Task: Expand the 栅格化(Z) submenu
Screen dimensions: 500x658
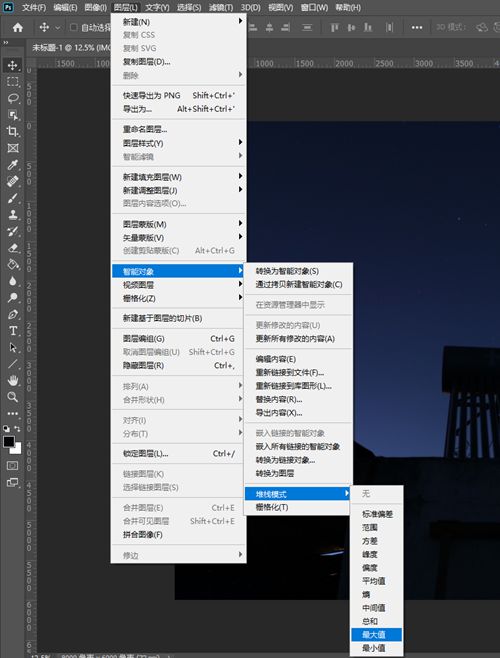Action: click(179, 298)
